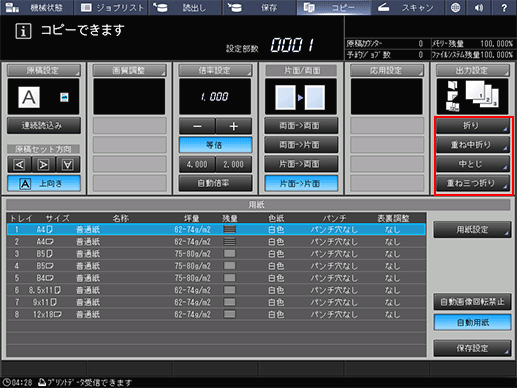Switch to the ジョブリスト tab

click(112, 7)
